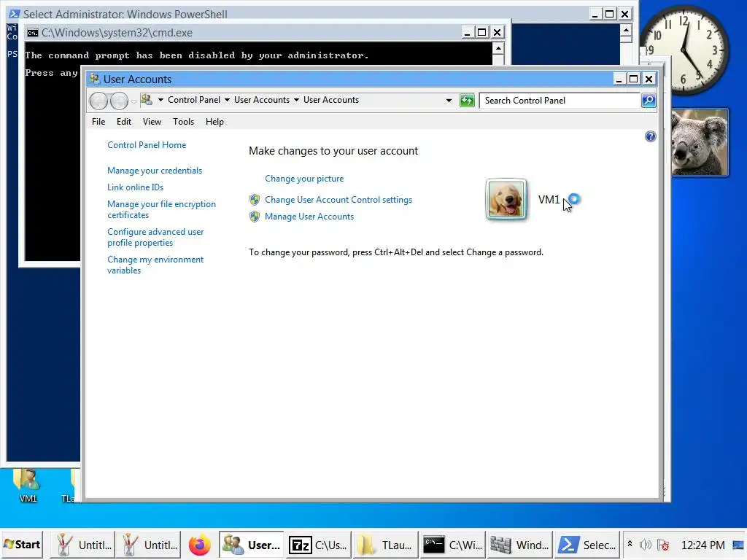Open the Edit menu
Viewport: 747px width, 560px height.
point(124,122)
